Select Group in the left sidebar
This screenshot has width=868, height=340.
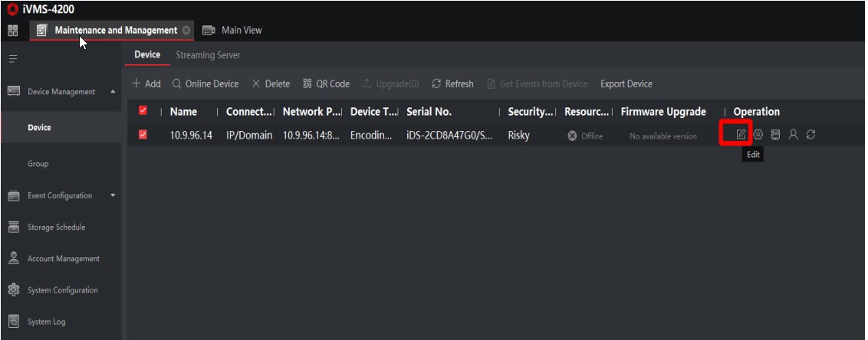38,164
